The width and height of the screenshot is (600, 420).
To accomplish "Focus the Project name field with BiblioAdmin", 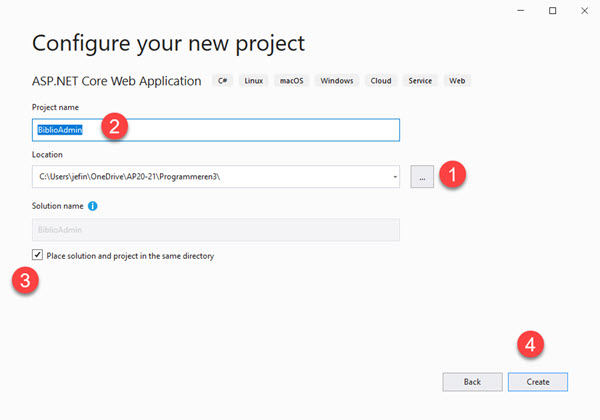I will 216,130.
